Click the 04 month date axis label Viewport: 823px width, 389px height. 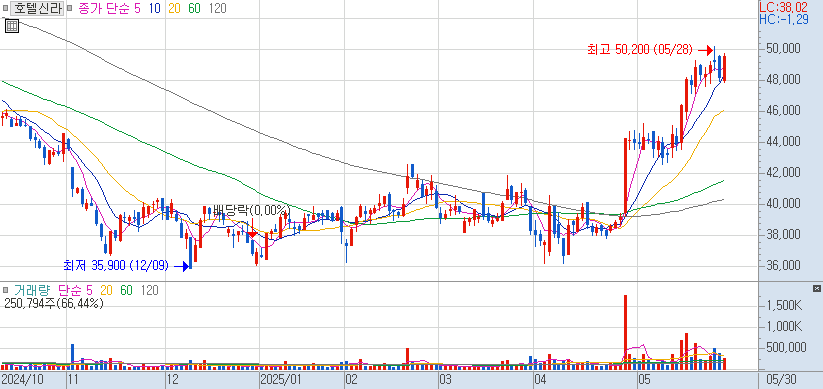tap(540, 379)
